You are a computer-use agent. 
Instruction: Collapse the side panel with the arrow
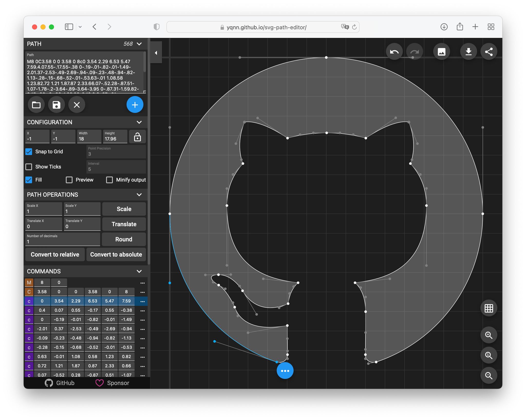pyautogui.click(x=156, y=53)
